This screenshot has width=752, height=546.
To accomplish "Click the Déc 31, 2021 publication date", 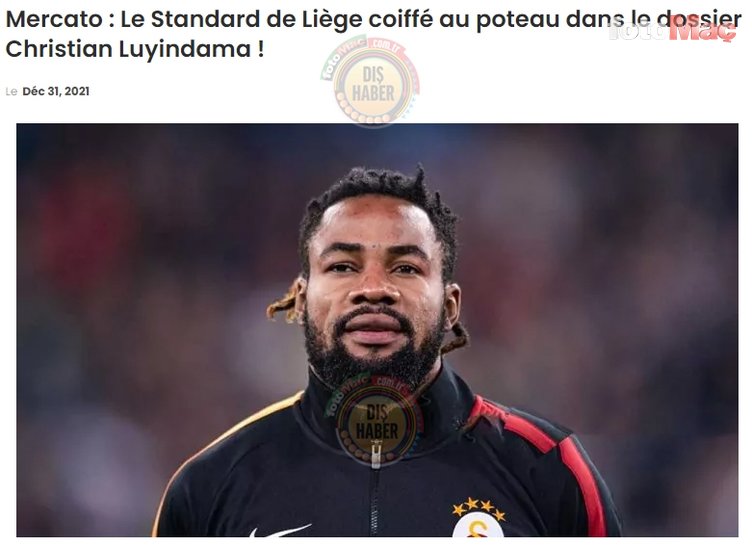I will [56, 91].
